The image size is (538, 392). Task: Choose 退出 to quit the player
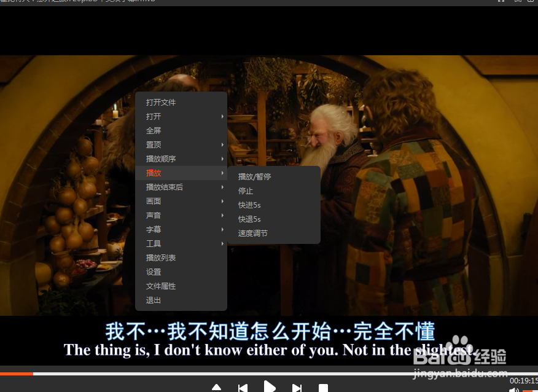[181, 300]
